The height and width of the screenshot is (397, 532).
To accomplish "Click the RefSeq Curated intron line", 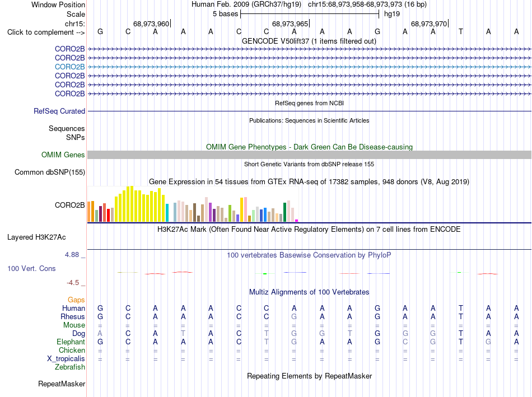I will pyautogui.click(x=309, y=111).
